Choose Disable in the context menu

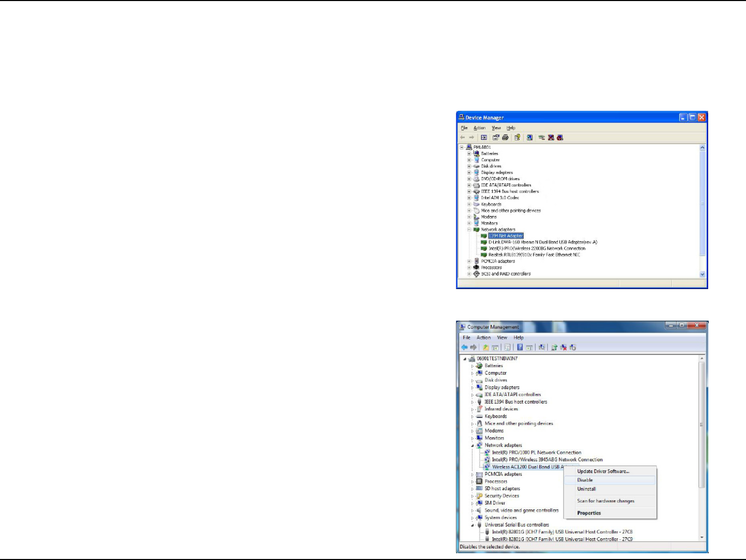coord(610,480)
